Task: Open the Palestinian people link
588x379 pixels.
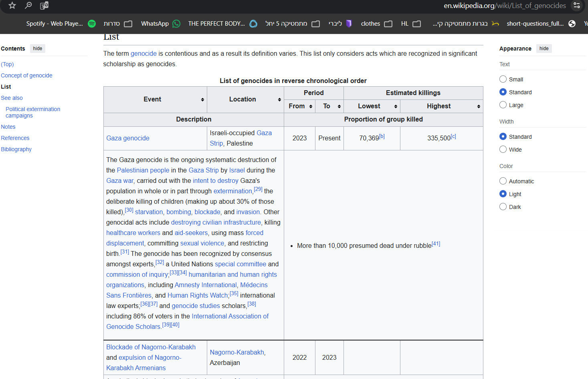Action: [143, 170]
